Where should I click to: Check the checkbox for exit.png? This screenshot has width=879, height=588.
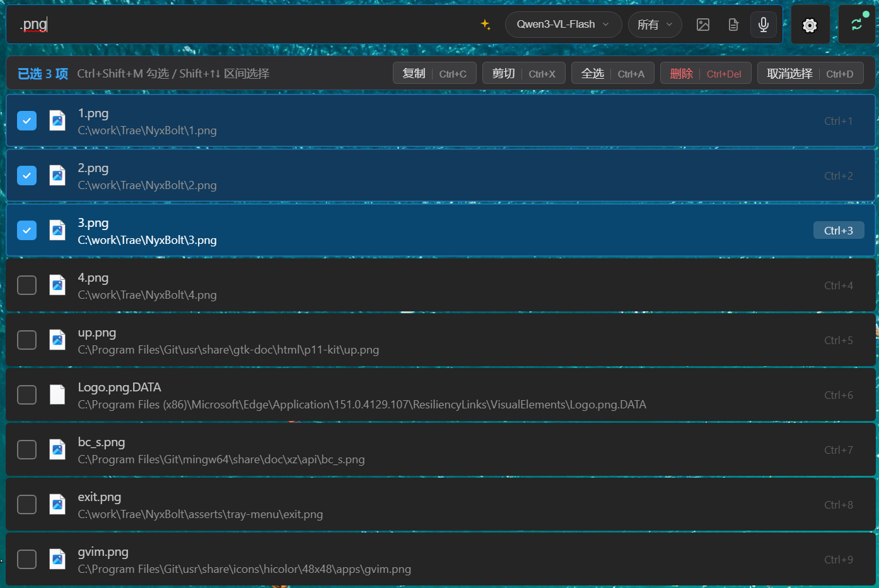click(26, 504)
